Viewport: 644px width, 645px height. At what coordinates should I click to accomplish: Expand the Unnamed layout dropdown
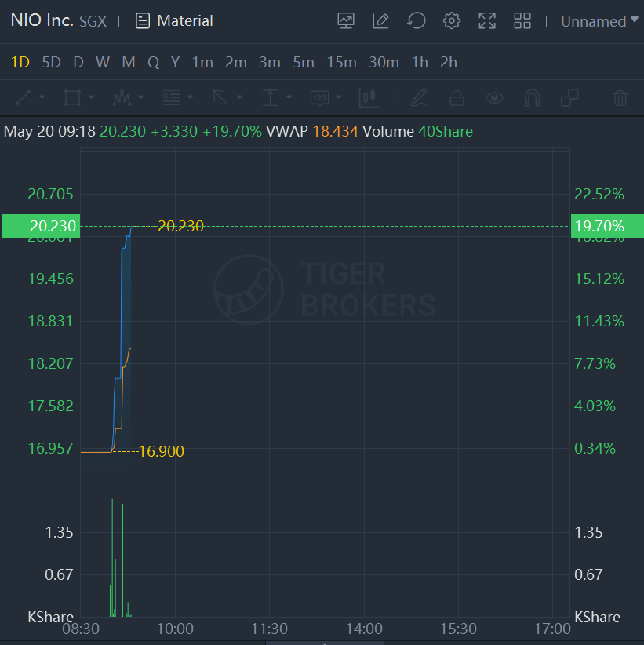599,21
